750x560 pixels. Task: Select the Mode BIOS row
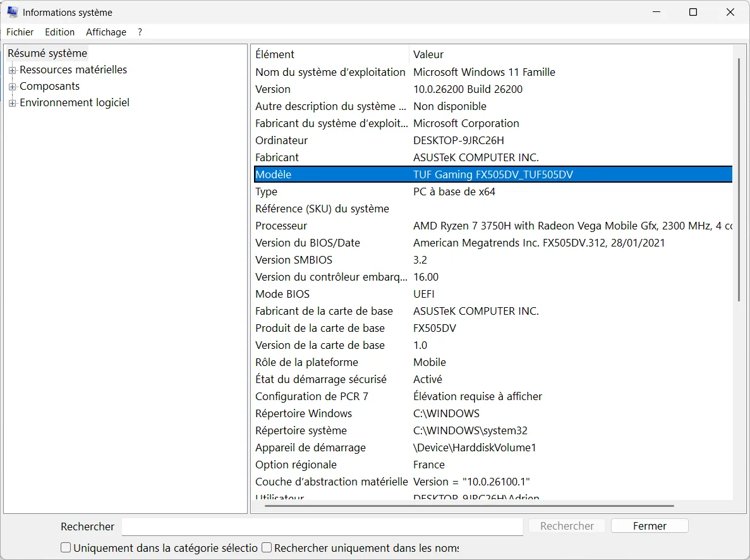click(493, 295)
